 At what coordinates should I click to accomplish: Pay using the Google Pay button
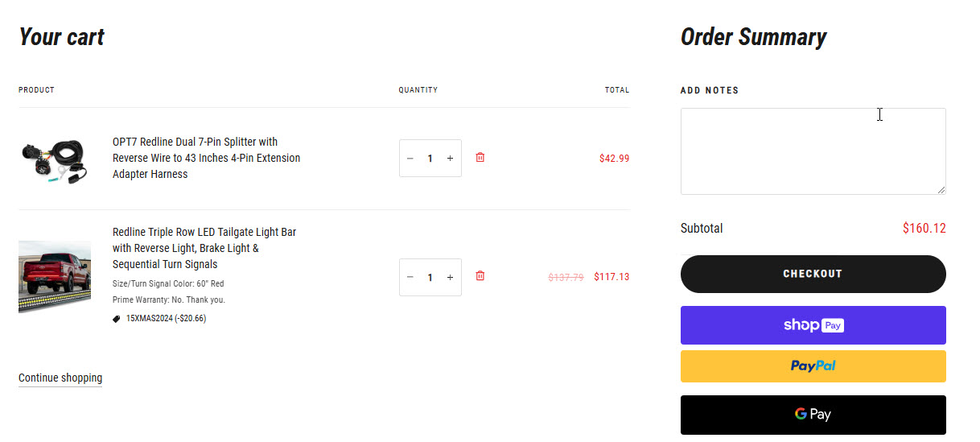click(x=813, y=415)
